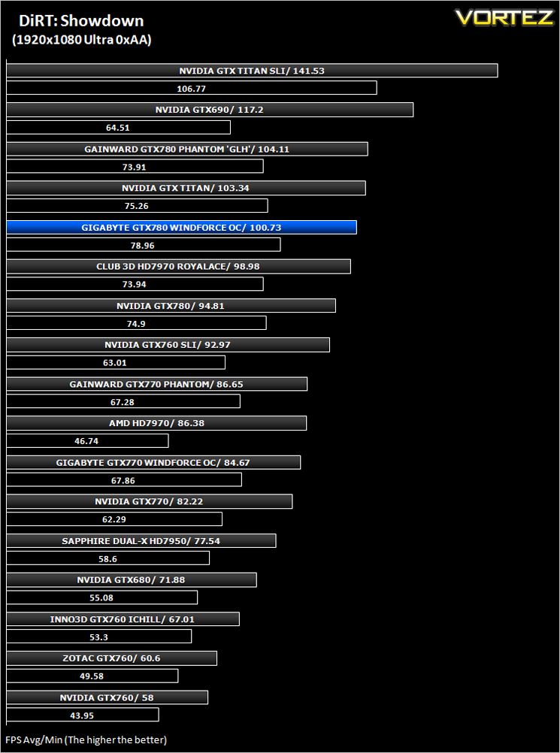Click the 53.3 minimum FPS value
Image resolution: width=560 pixels, height=753 pixels.
[98, 637]
